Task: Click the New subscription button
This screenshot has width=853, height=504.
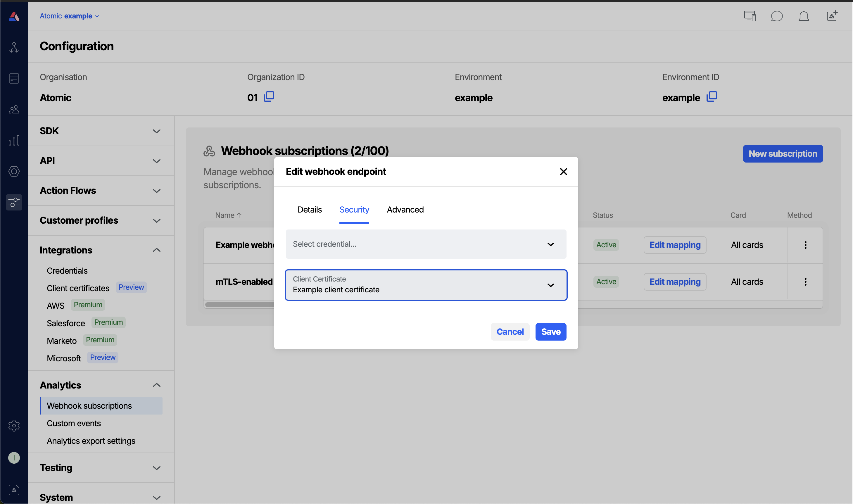Action: (x=783, y=153)
